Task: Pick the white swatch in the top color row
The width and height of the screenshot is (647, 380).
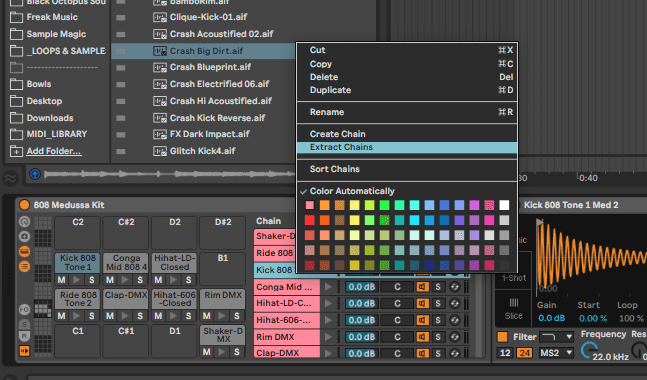Action: (504, 205)
